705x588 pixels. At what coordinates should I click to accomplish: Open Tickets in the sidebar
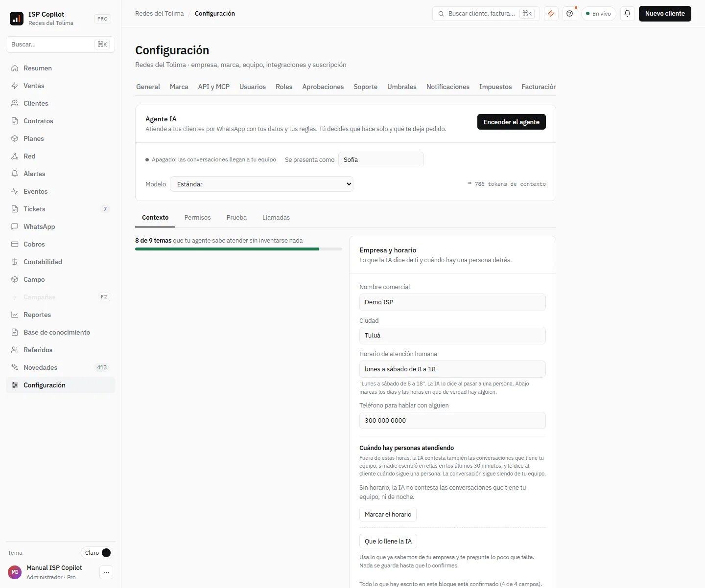(61, 209)
